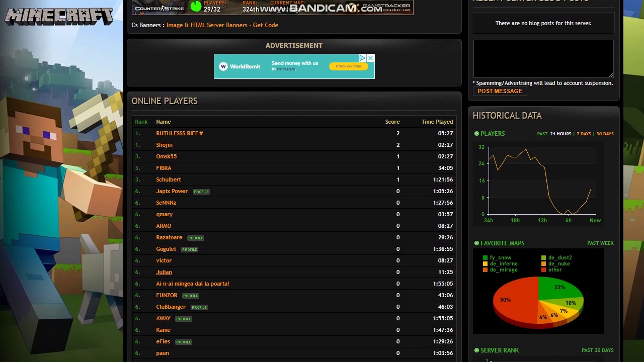
Task: Open Image & HTML Server Banners link
Action: [x=222, y=25]
